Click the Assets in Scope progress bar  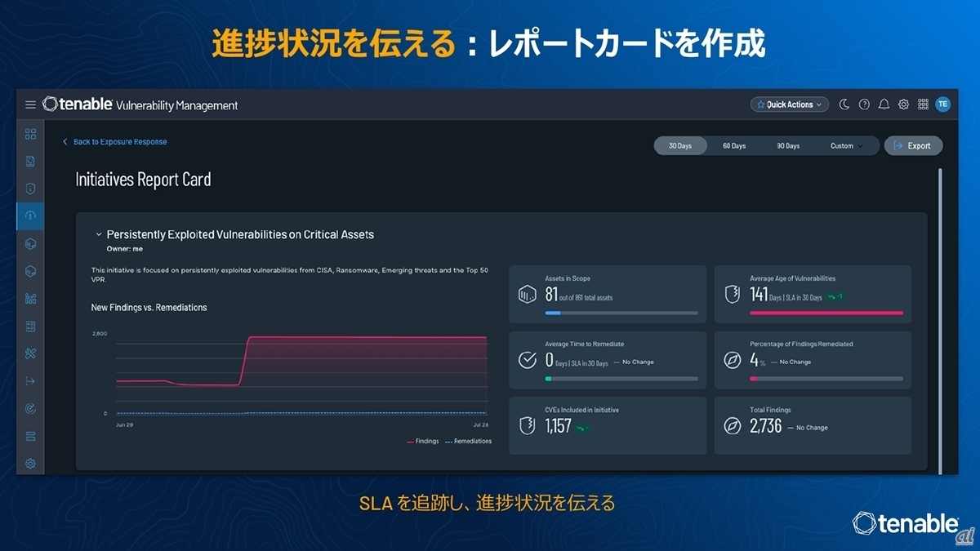[621, 313]
